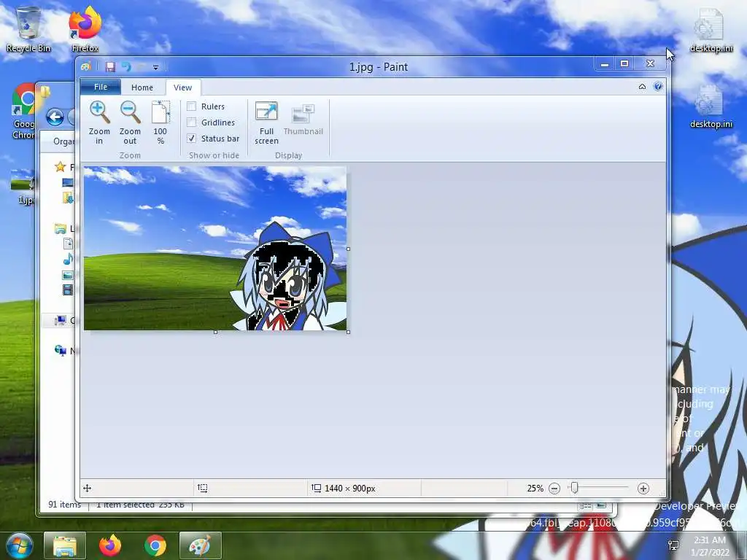Collapse the ribbon with the up chevron
The height and width of the screenshot is (560, 747).
pos(642,86)
